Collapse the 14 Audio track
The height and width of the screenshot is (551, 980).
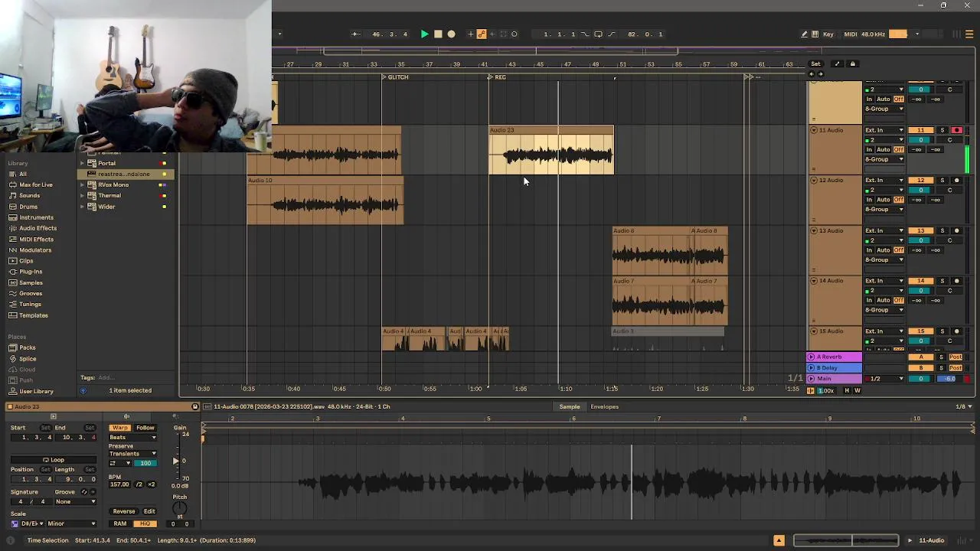click(x=813, y=281)
